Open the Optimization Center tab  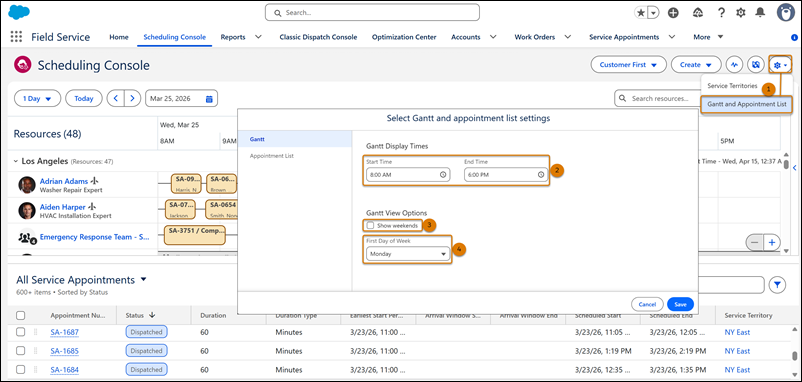(404, 37)
